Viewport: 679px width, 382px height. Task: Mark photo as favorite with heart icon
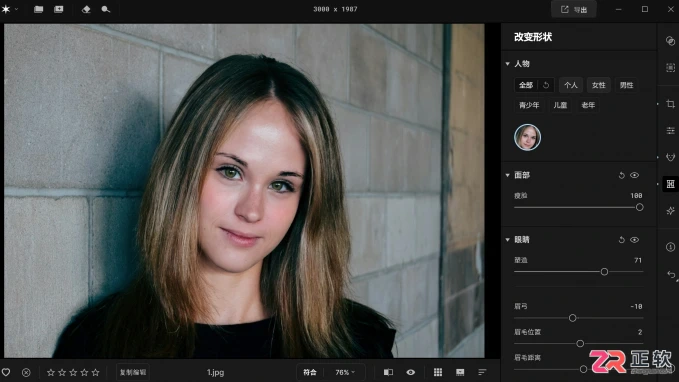pos(6,372)
